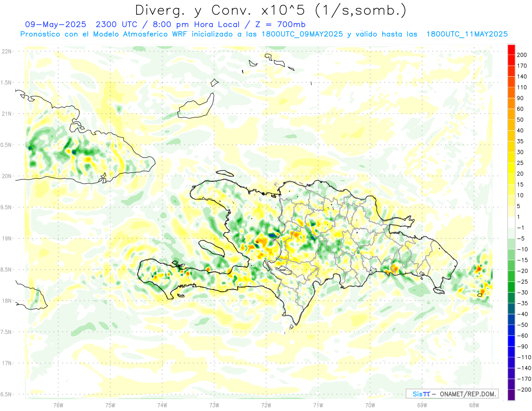Screen dimensions: 532x411
Task: Click the blue colorbar segment between -60 and -90
Action: (x=511, y=341)
